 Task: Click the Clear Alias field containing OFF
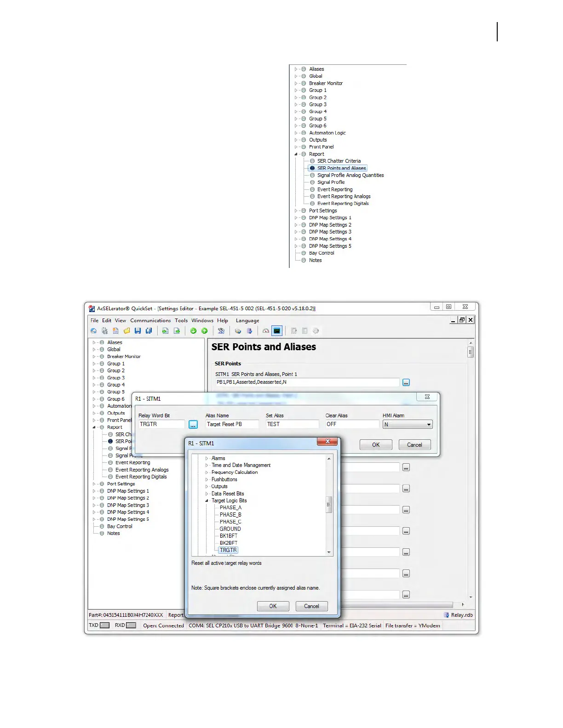click(x=352, y=425)
